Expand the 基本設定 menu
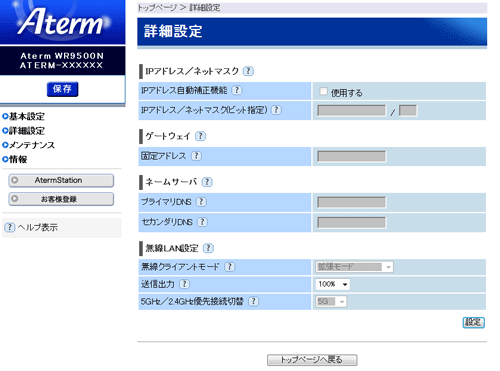This screenshot has width=500, height=371. click(x=23, y=116)
